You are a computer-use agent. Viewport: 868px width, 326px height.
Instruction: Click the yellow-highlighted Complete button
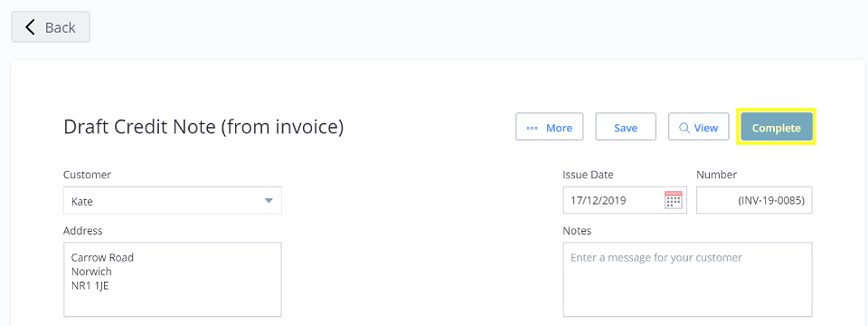[776, 128]
